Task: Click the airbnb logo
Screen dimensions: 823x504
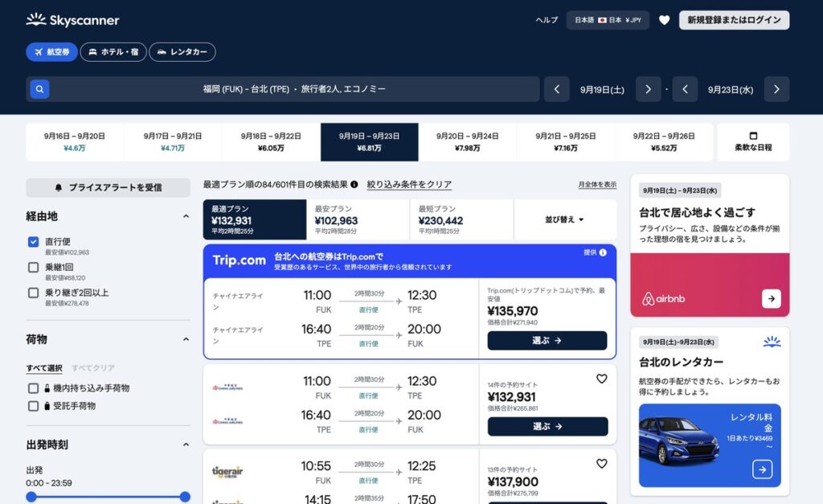Action: point(663,299)
